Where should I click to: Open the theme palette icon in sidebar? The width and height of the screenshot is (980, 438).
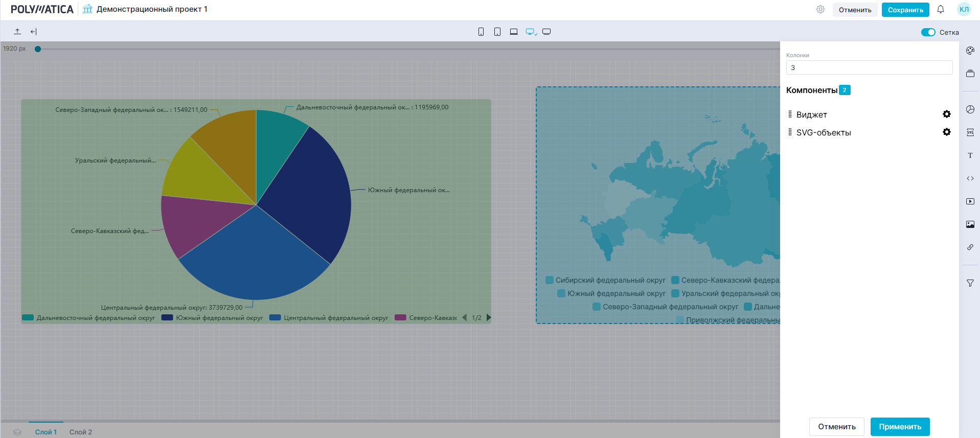tap(970, 51)
